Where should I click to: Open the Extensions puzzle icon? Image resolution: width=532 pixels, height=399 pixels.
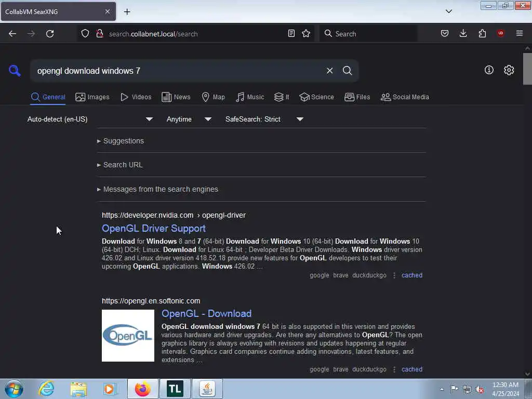click(x=482, y=33)
